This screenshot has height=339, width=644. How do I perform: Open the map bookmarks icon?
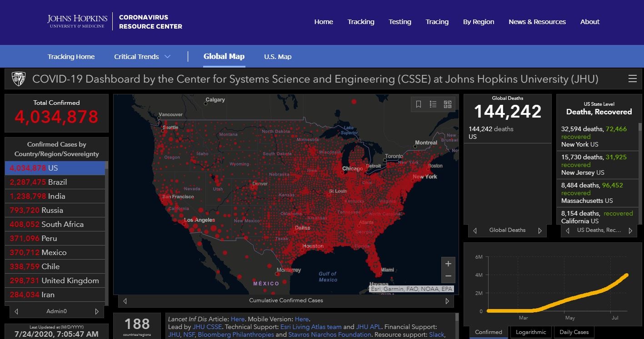[x=419, y=104]
